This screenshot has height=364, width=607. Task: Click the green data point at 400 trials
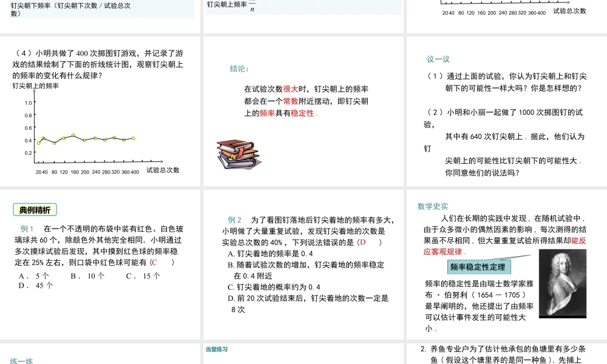(x=133, y=138)
